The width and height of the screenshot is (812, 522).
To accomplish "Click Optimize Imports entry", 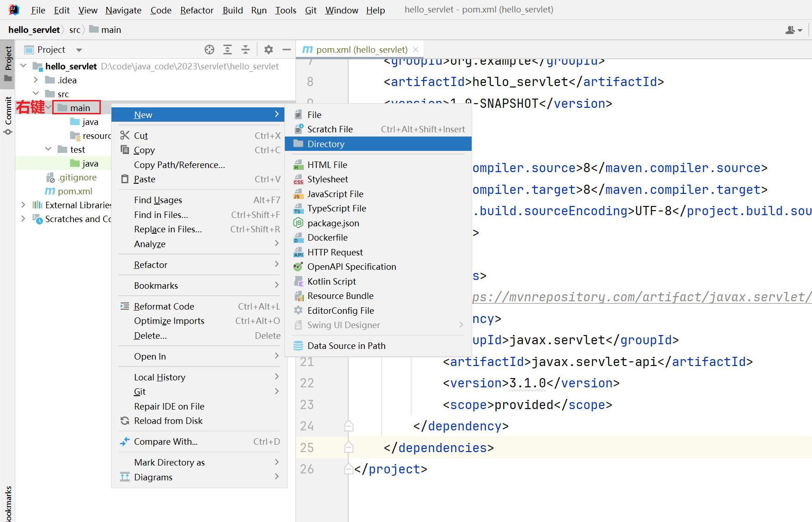I will 199,321.
